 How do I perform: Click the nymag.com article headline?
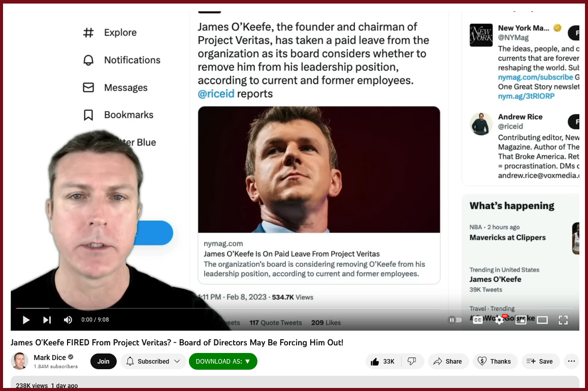tap(292, 254)
